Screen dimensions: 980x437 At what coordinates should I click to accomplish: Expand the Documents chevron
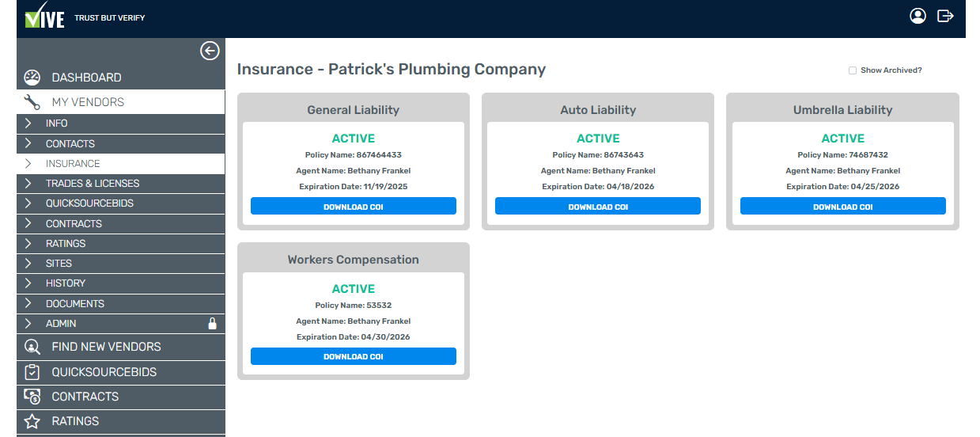[28, 304]
